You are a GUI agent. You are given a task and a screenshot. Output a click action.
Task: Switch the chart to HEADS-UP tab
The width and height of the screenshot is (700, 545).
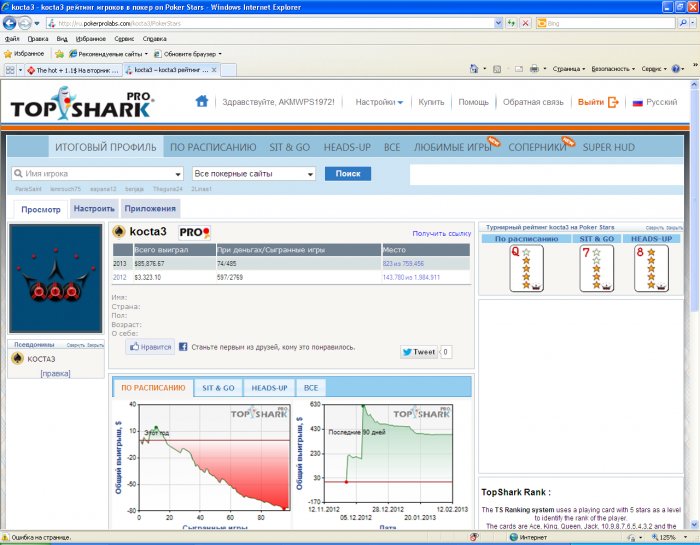coord(269,388)
